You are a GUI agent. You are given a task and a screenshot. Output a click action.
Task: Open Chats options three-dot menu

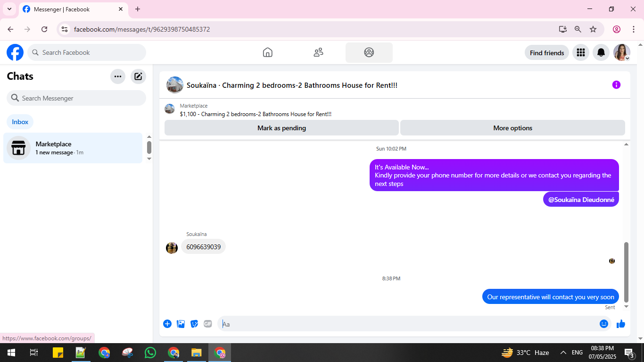118,76
